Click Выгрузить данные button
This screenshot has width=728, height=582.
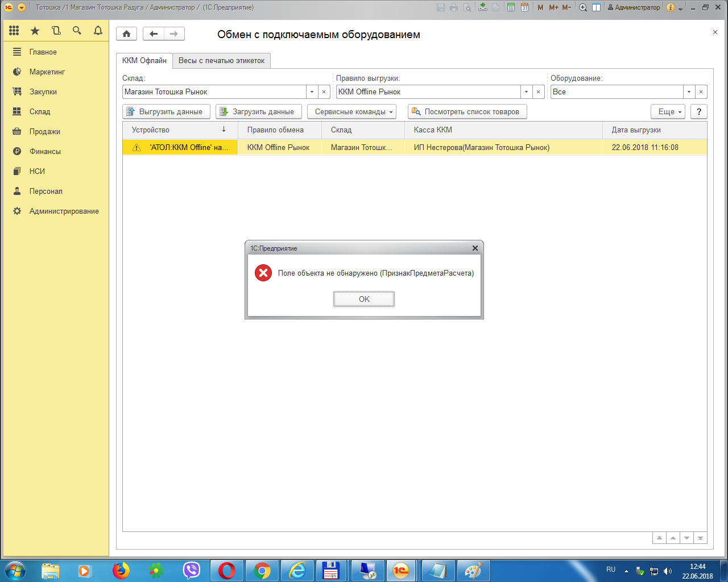point(166,111)
